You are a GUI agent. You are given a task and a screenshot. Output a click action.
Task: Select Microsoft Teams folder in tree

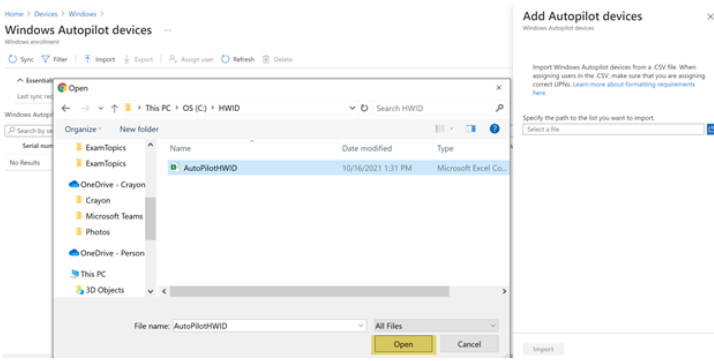pos(109,216)
